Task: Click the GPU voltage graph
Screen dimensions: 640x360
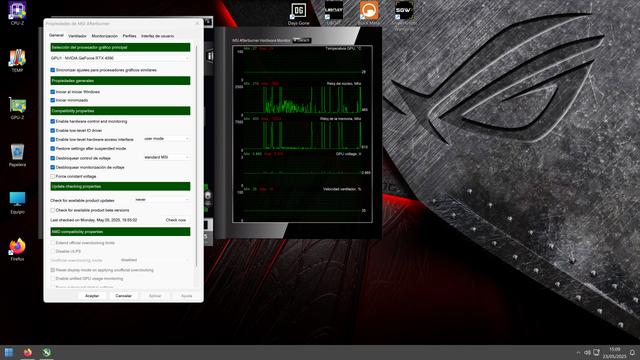Action: 302,169
